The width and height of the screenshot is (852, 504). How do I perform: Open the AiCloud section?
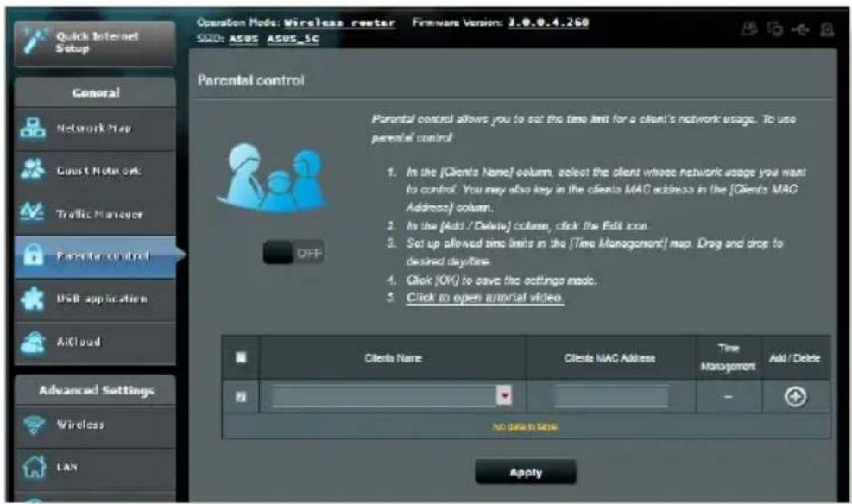click(95, 342)
